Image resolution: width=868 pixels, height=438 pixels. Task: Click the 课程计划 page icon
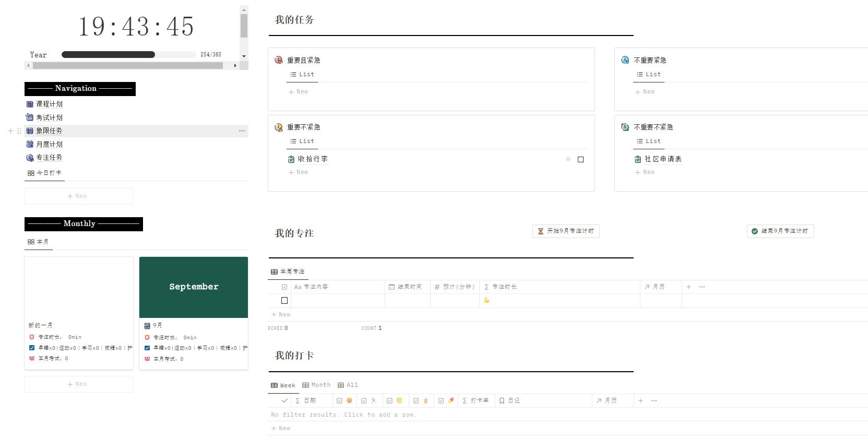coord(30,104)
